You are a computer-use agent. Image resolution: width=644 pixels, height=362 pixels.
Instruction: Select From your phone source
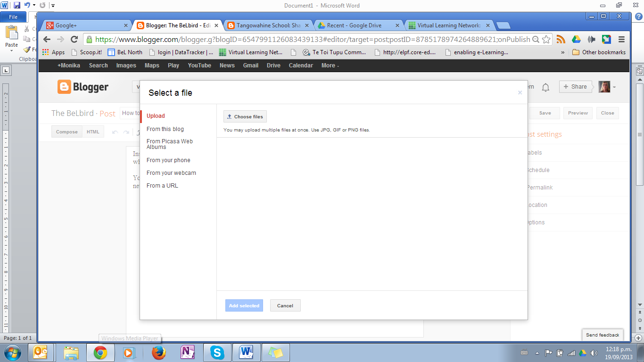[168, 160]
